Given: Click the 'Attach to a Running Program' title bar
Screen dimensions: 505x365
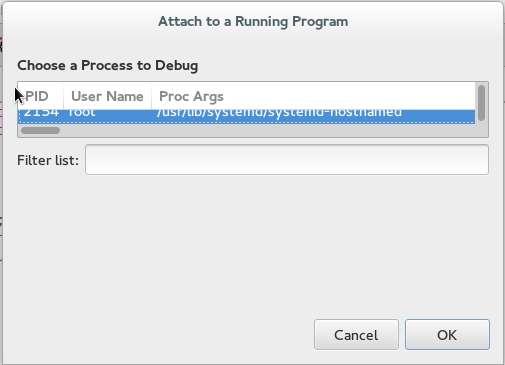Looking at the screenshot, I should click(253, 21).
